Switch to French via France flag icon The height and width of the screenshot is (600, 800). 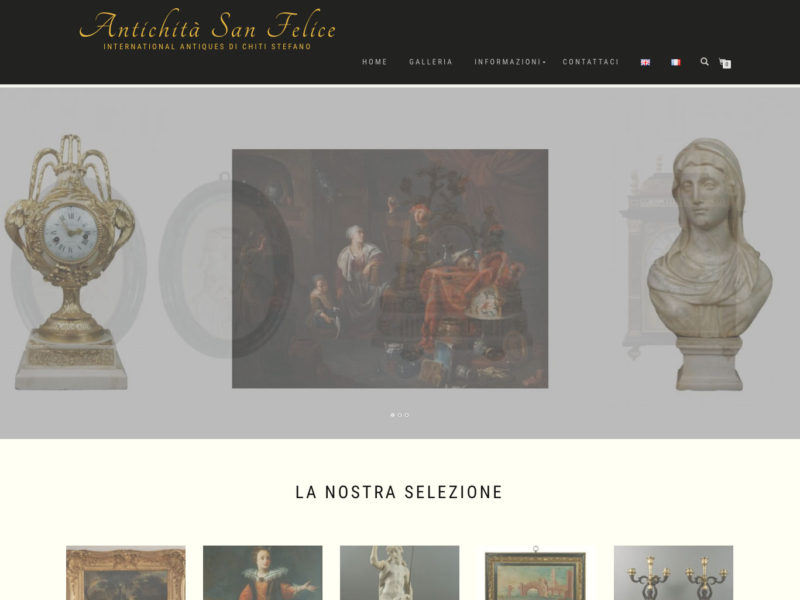pyautogui.click(x=676, y=62)
